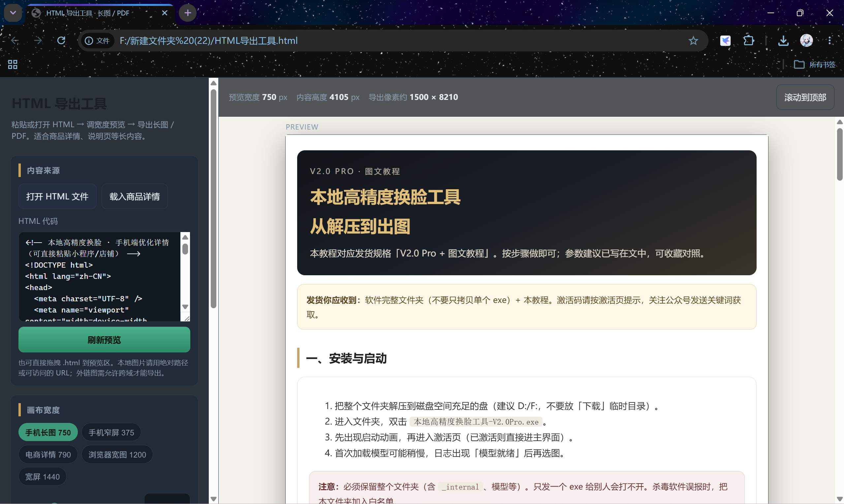Click textarea scrollbar down arrow
This screenshot has width=844, height=504.
pyautogui.click(x=185, y=307)
